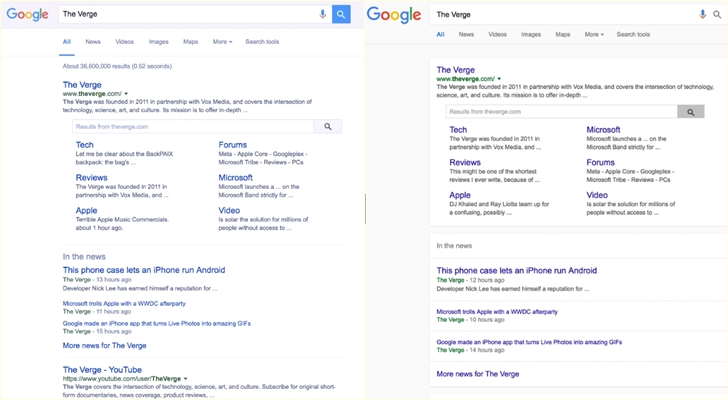Click the '12 hours ago' timestamp, right page
Viewport: 728px width, 400px height.
click(x=487, y=280)
